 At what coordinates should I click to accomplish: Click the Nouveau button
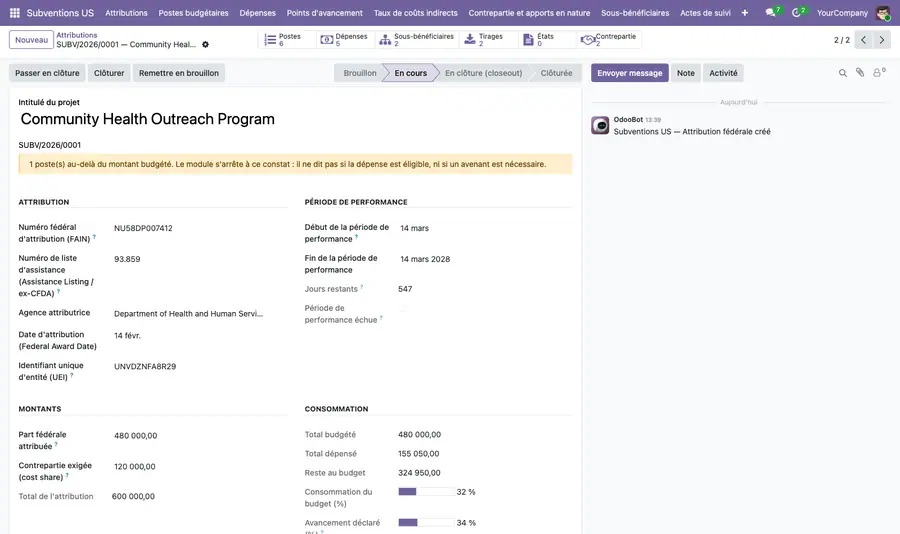tap(32, 40)
